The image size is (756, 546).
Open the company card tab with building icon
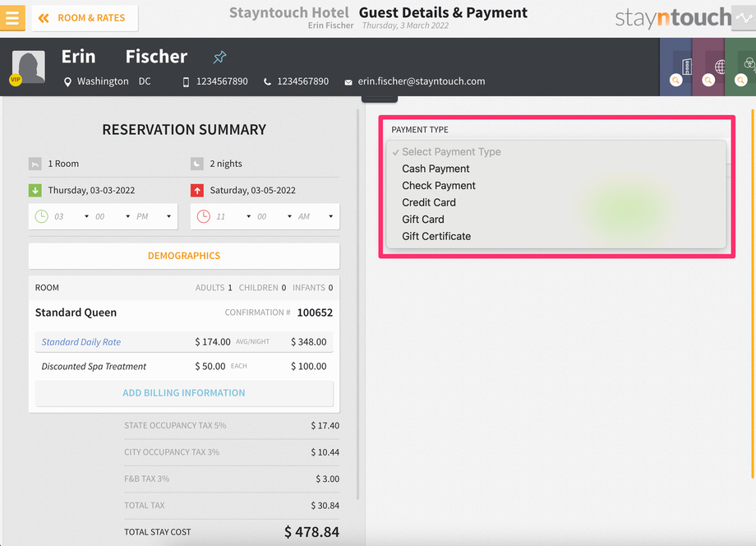click(676, 67)
